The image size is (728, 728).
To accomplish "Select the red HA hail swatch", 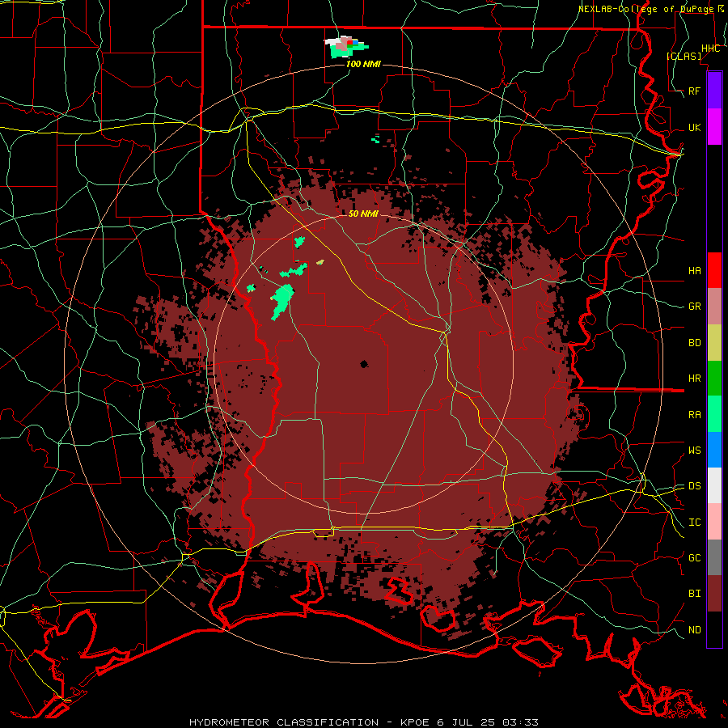I will point(714,270).
